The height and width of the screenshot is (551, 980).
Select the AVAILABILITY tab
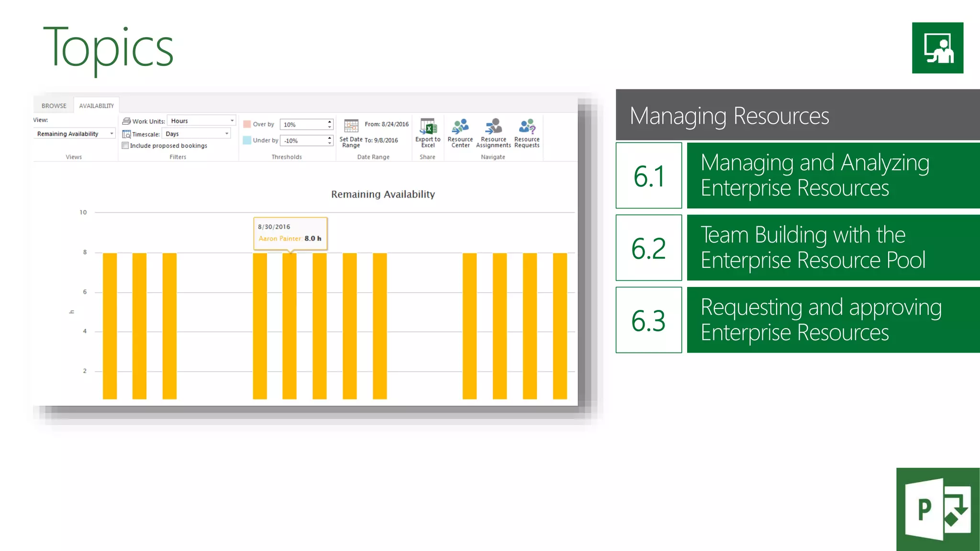click(x=97, y=106)
